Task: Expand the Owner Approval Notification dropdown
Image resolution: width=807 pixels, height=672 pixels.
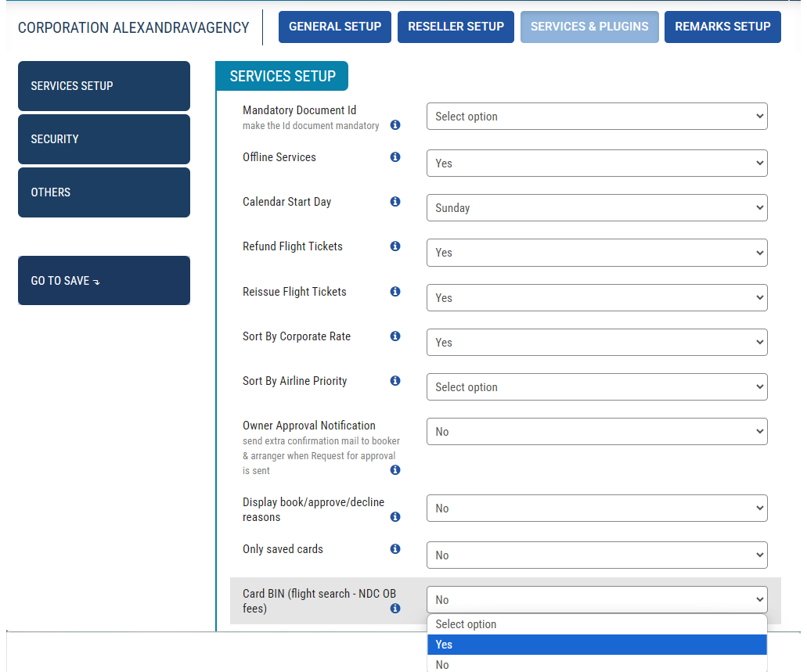Action: [596, 432]
